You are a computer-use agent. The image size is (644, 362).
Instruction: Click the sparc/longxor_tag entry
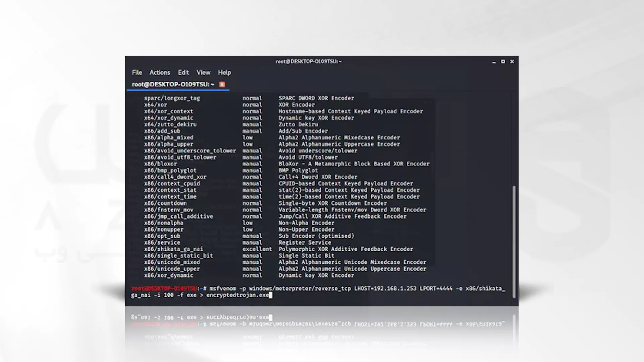pyautogui.click(x=172, y=98)
